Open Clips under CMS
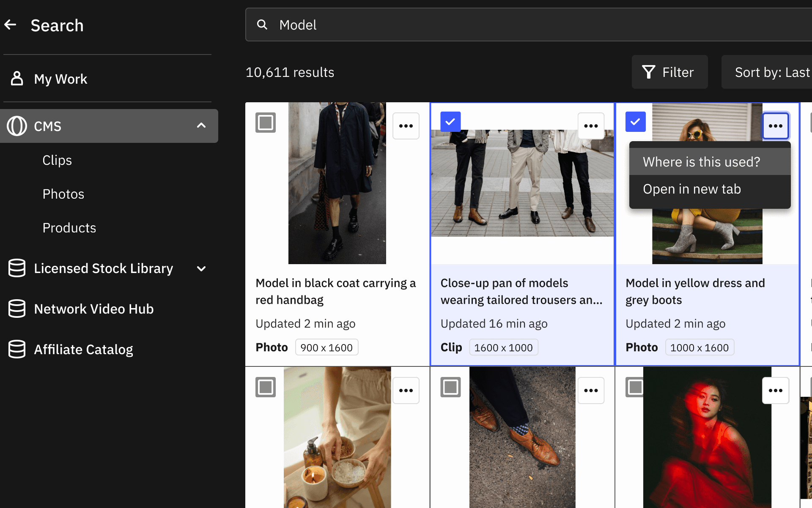This screenshot has width=812, height=508. coord(57,160)
